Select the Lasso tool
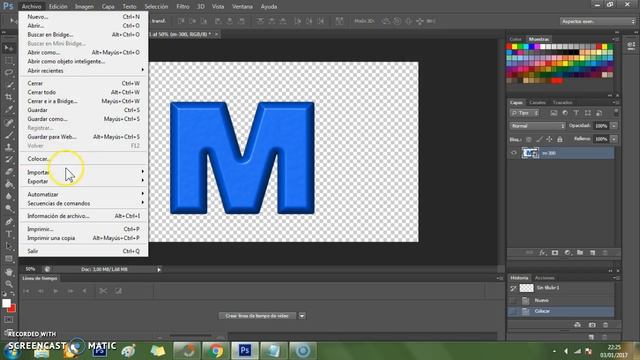 coord(9,73)
